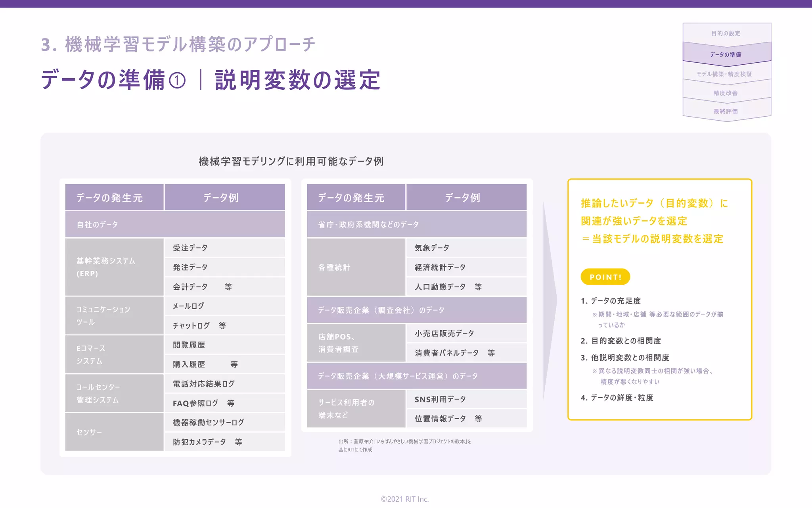Click the 基幹業務システム (ERP) cell
812x508 pixels.
[x=114, y=267]
